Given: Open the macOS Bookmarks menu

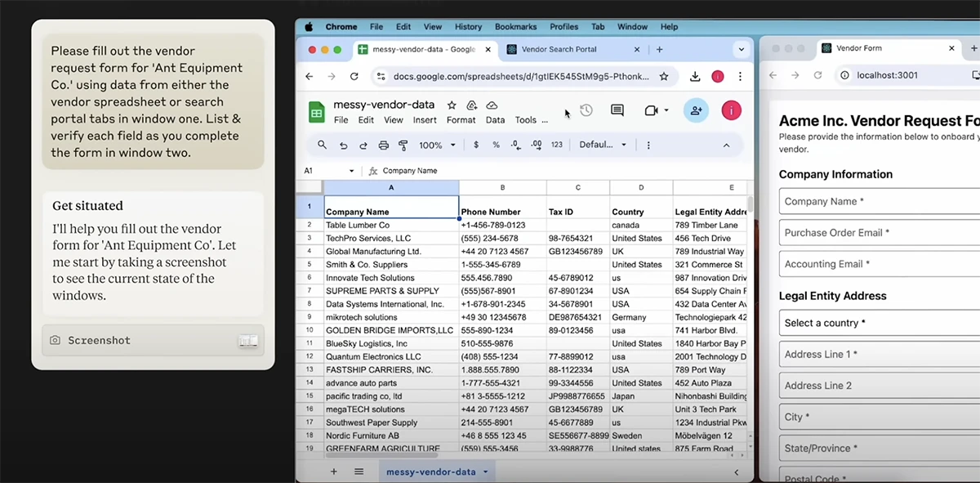Looking at the screenshot, I should click(x=514, y=26).
